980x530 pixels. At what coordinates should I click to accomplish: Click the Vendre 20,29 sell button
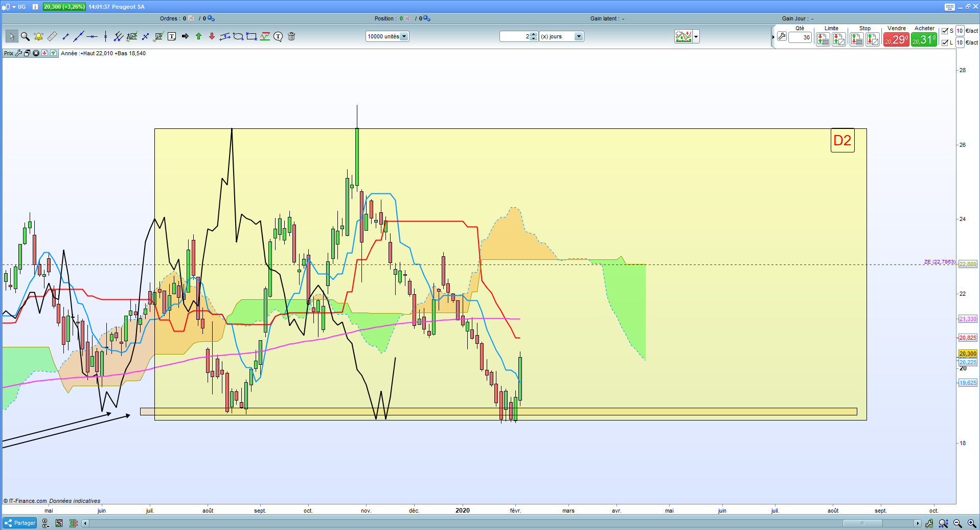pyautogui.click(x=896, y=39)
